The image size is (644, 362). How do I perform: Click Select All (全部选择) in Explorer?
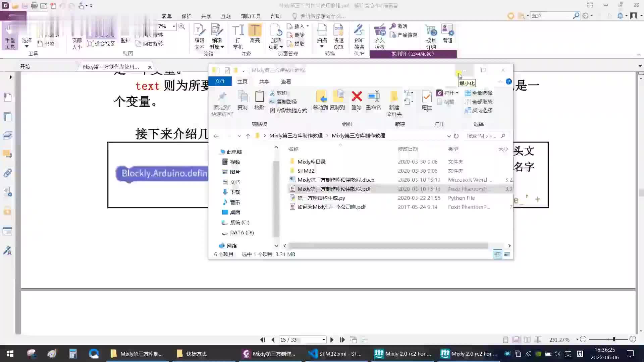(x=479, y=93)
